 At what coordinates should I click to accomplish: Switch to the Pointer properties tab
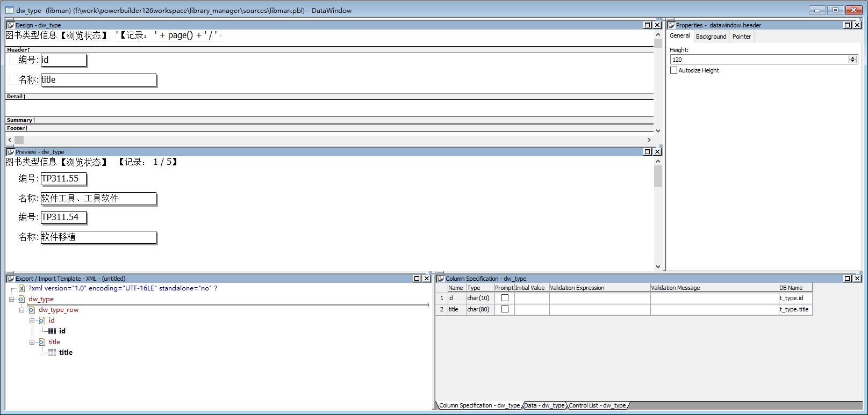[x=741, y=37]
